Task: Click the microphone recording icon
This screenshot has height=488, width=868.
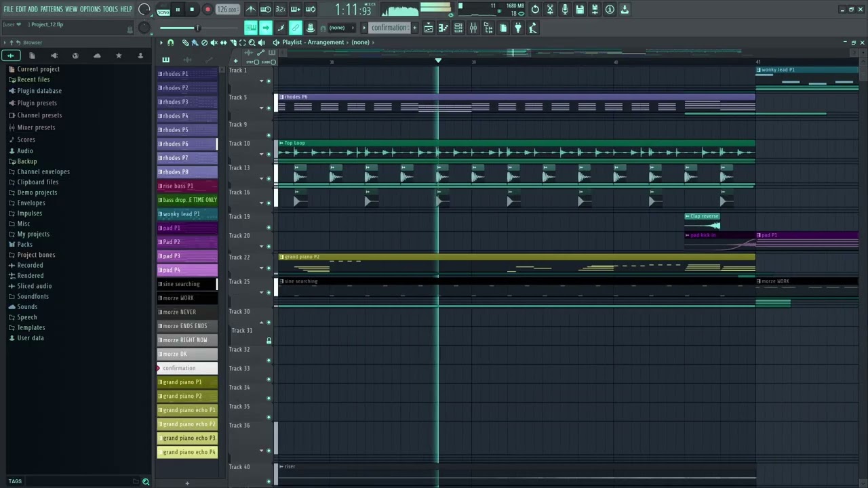Action: point(565,9)
